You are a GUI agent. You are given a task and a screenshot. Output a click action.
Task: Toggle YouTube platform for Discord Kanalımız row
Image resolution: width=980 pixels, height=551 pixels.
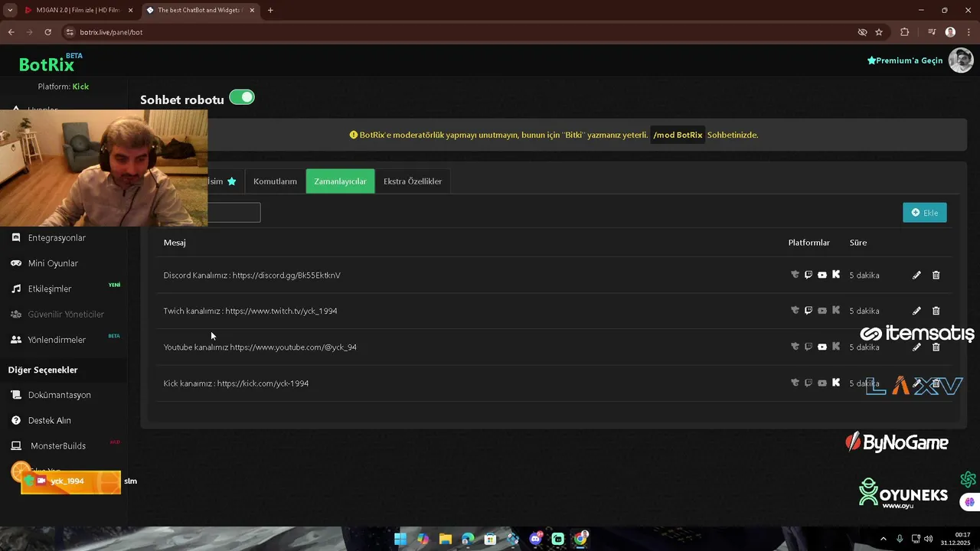822,275
